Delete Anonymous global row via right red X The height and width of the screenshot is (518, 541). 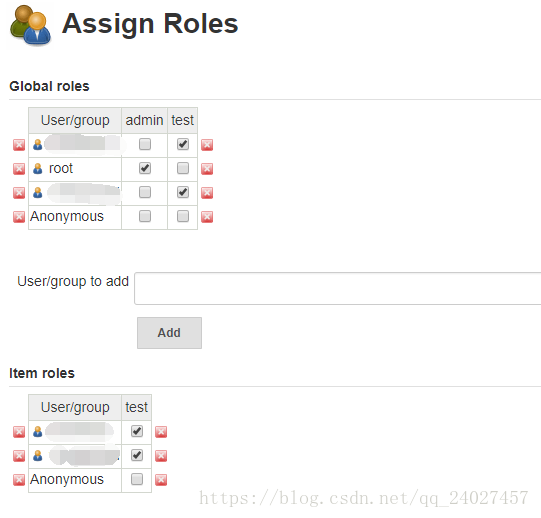click(207, 217)
